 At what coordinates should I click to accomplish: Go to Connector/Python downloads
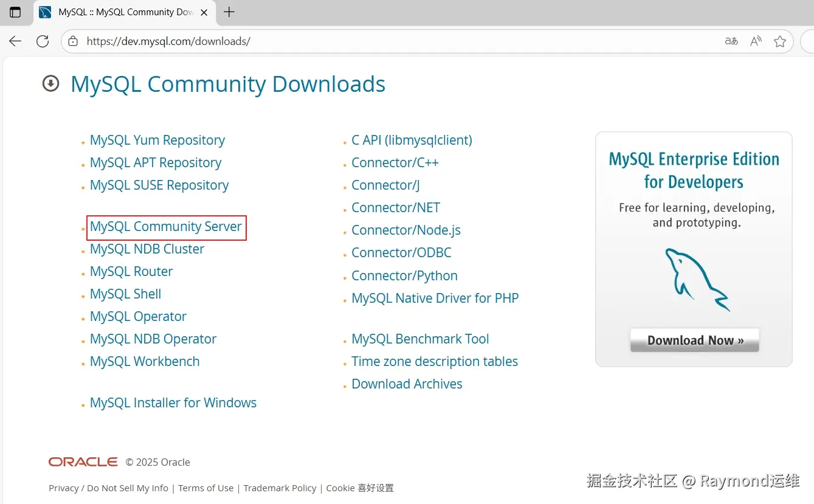pos(404,275)
